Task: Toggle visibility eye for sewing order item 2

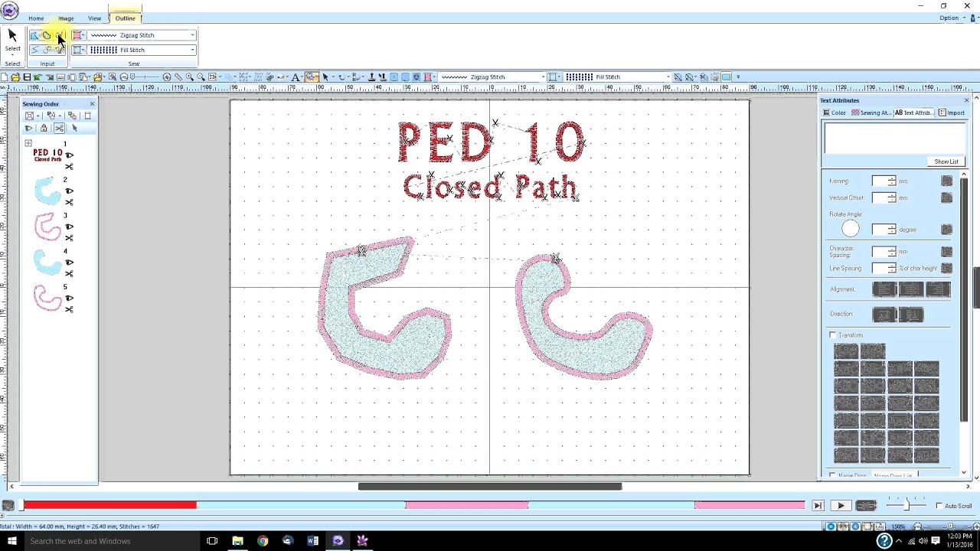Action: [x=69, y=191]
